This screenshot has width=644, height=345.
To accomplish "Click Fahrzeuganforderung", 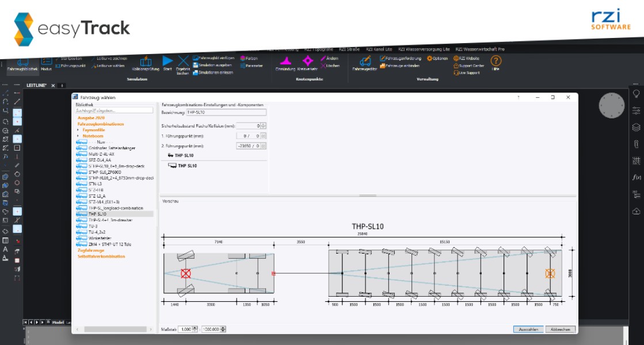I will point(401,58).
